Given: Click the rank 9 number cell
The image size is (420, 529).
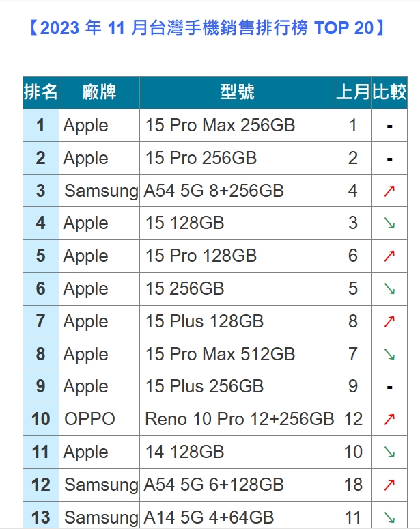Looking at the screenshot, I should 41,386.
